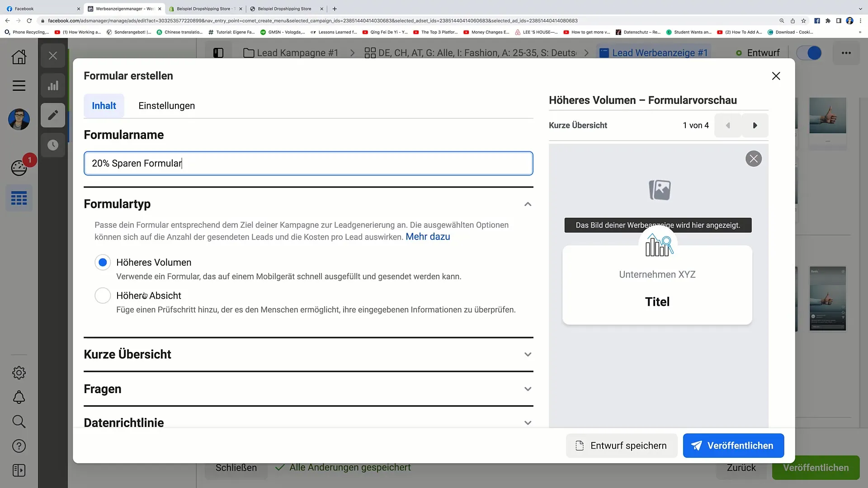The height and width of the screenshot is (488, 868).
Task: Open the browser extensions puzzle icon
Action: click(828, 21)
